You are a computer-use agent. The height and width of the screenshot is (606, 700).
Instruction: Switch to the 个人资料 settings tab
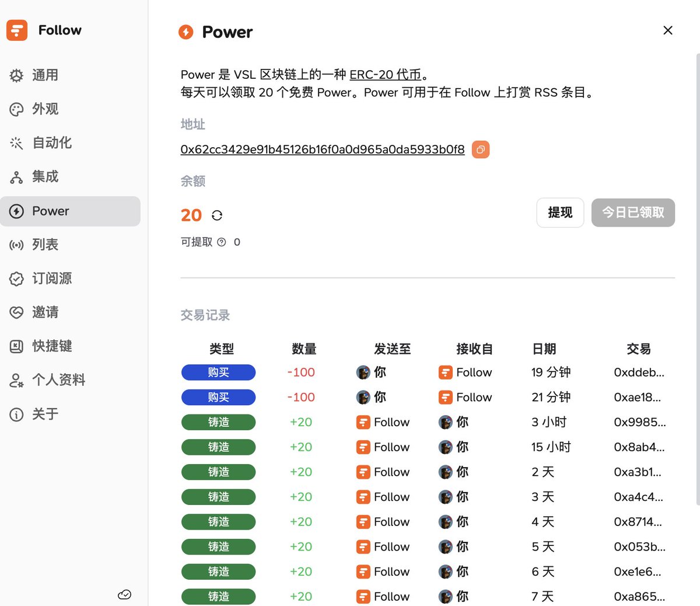(70, 381)
